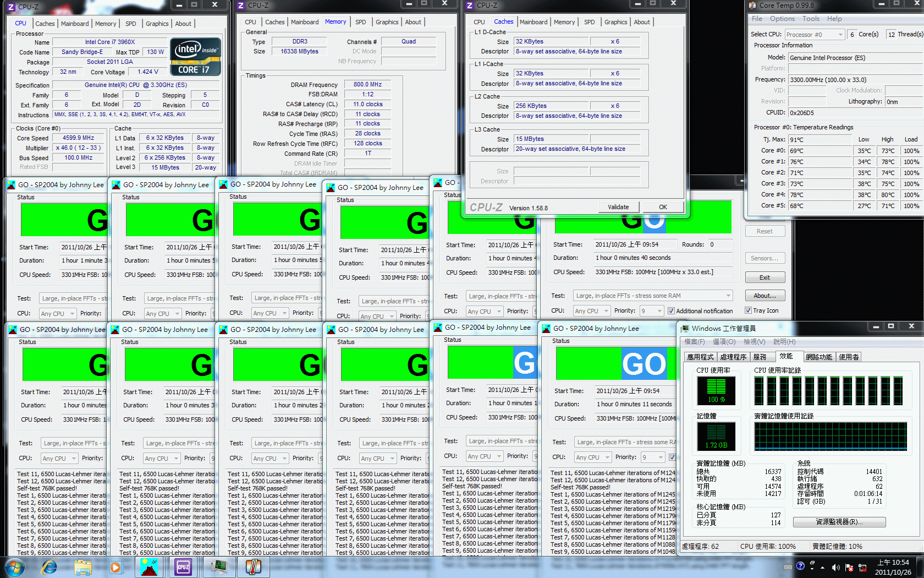Image resolution: width=924 pixels, height=578 pixels.
Task: Open CPU dropdown in 11-seconds SP2004 window
Action: [x=593, y=457]
